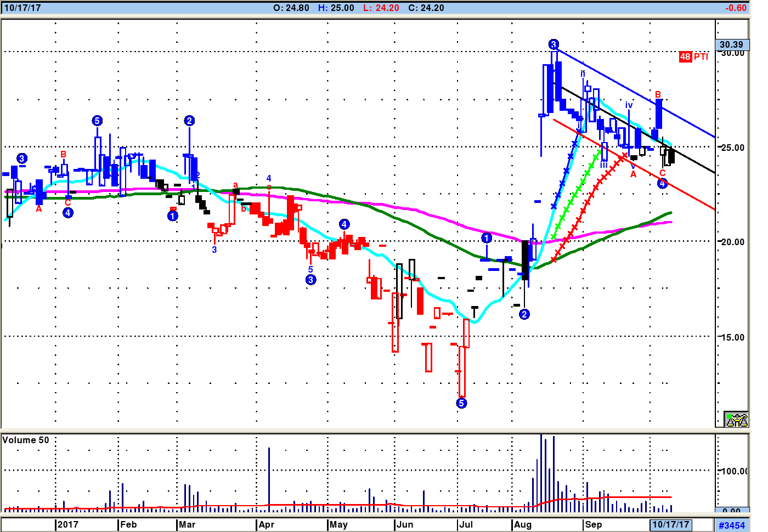Select circled wave 4 marker in mid-May
This screenshot has height=532, width=768.
(x=344, y=224)
